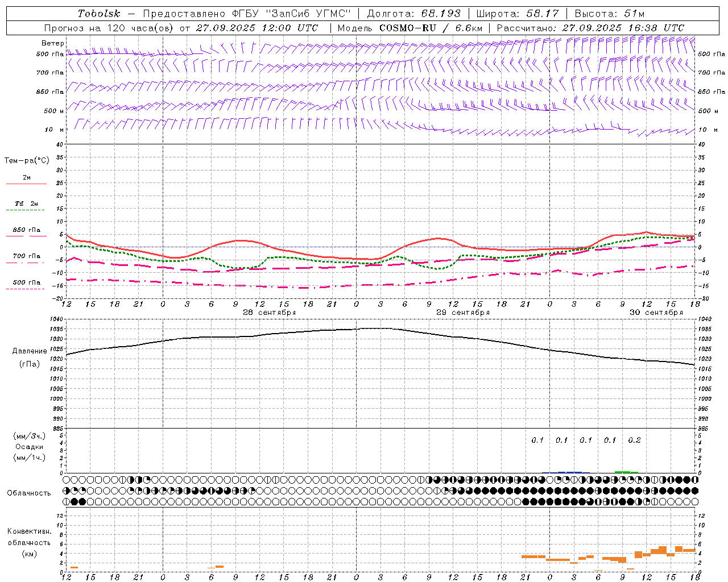The image size is (728, 582).
Task: Click the '(мм/1ч.)' precipitation unit label
Action: pyautogui.click(x=29, y=458)
